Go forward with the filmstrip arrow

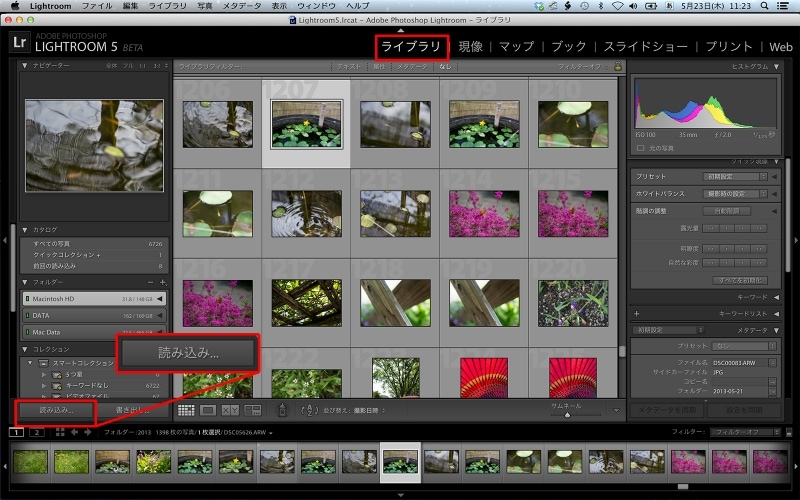89,433
